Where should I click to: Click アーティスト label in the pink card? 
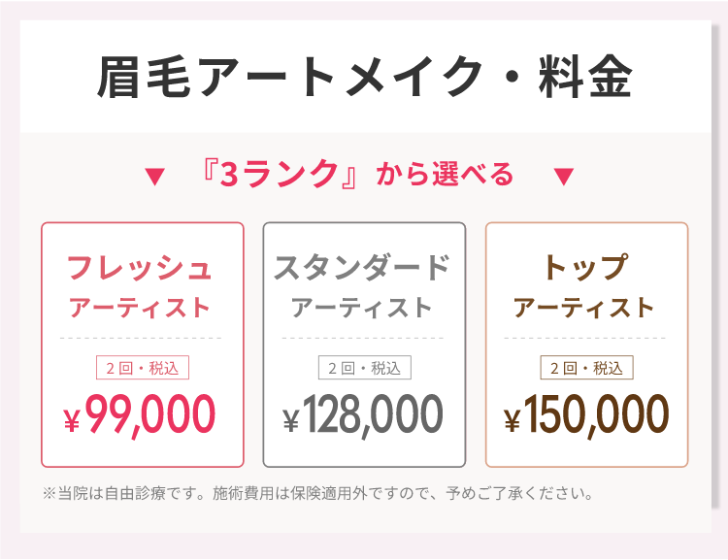point(139,308)
